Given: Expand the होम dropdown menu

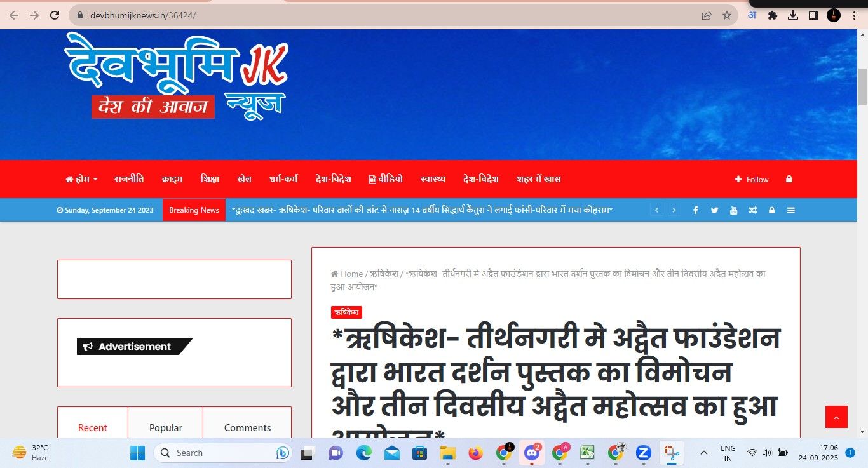Looking at the screenshot, I should pyautogui.click(x=81, y=179).
